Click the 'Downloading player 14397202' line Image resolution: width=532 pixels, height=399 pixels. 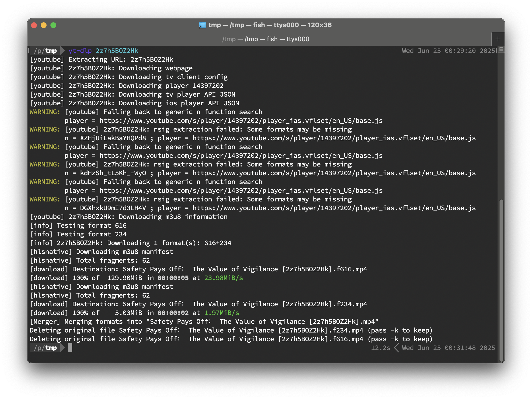(127, 86)
